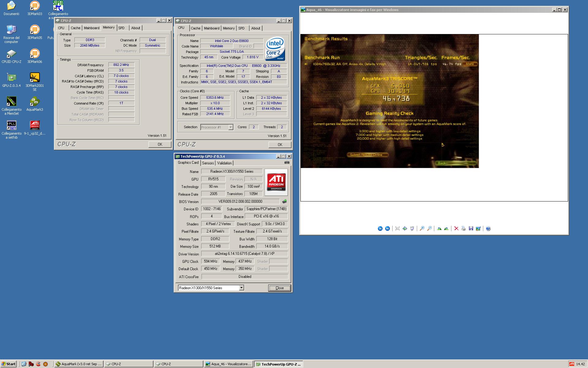Open 3DMark03 desktop shortcut
This screenshot has height=368, width=588.
(35, 8)
